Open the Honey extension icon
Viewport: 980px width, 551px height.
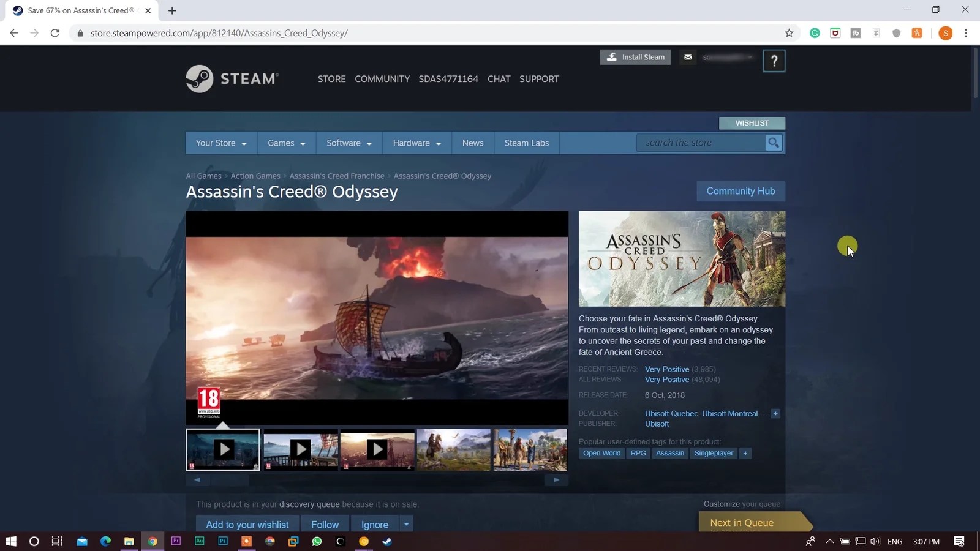[x=917, y=33]
